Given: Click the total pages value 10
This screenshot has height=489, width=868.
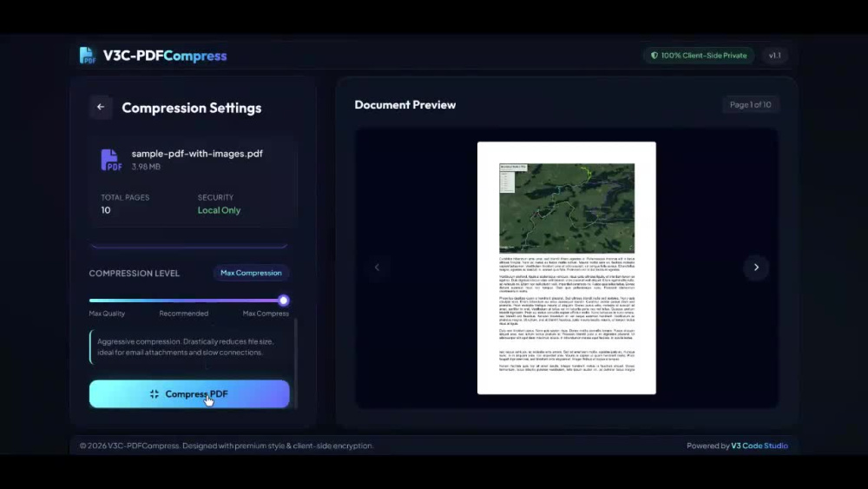Looking at the screenshot, I should click(106, 210).
